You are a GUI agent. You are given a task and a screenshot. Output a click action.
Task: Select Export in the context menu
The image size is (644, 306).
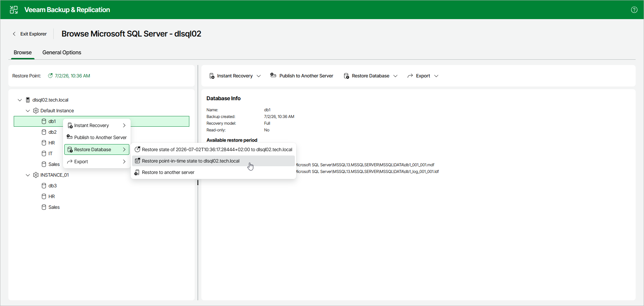[97, 162]
